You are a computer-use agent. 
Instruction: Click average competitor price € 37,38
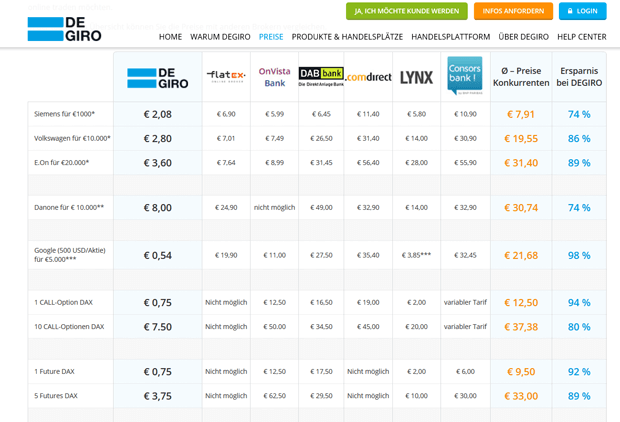click(x=521, y=327)
